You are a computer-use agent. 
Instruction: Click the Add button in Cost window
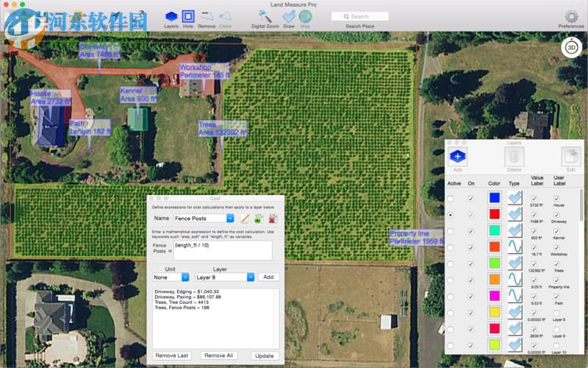[x=268, y=277]
